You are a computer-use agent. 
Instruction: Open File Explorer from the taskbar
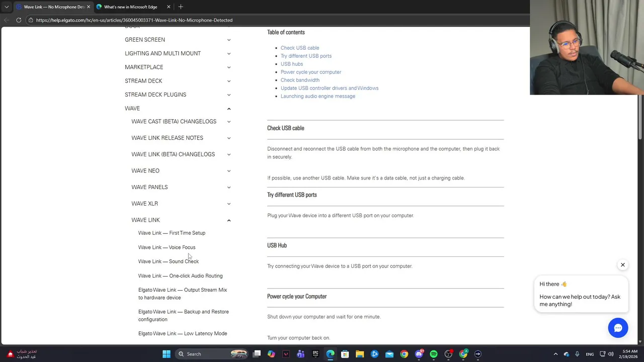(360, 354)
